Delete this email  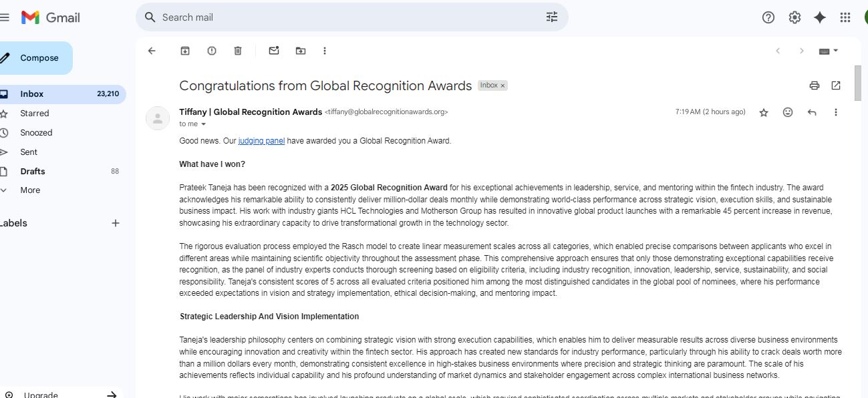click(x=237, y=50)
